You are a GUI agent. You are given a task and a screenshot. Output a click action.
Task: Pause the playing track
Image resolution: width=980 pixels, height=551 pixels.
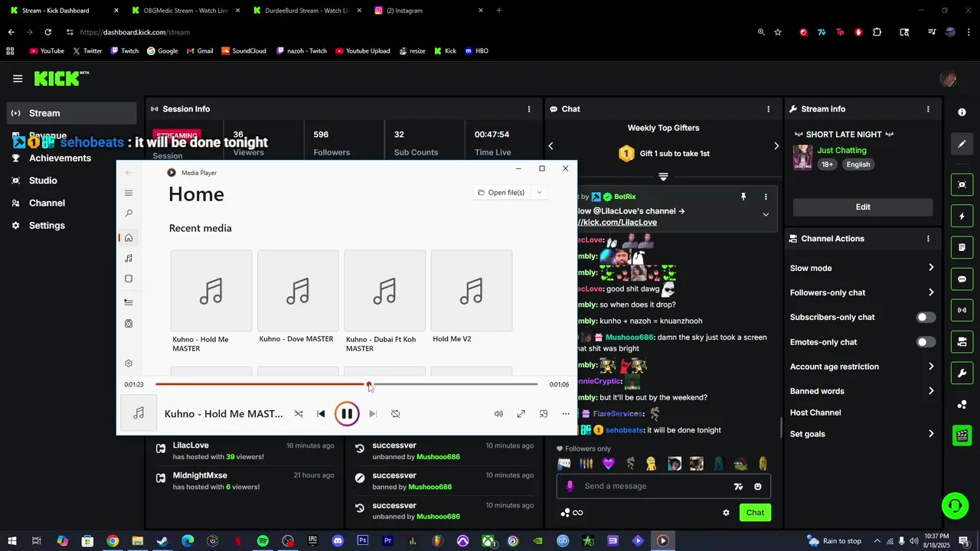(x=347, y=414)
